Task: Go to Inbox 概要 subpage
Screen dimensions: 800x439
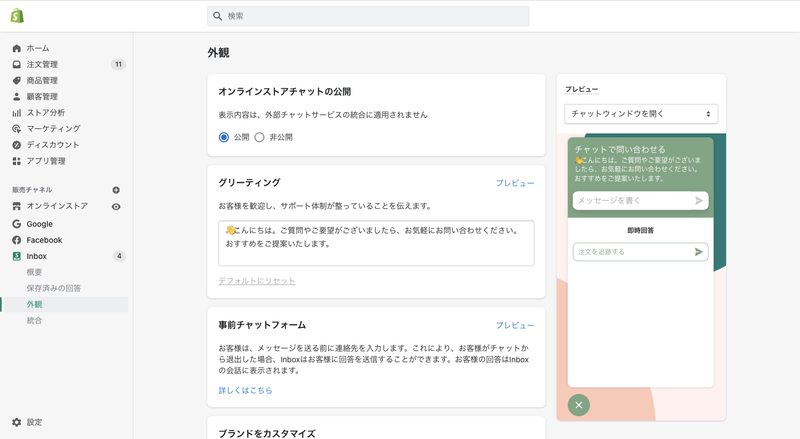Action: pos(34,272)
